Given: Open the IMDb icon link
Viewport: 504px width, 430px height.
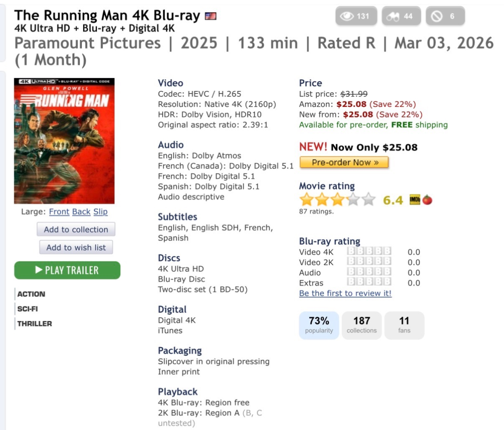Looking at the screenshot, I should (415, 200).
